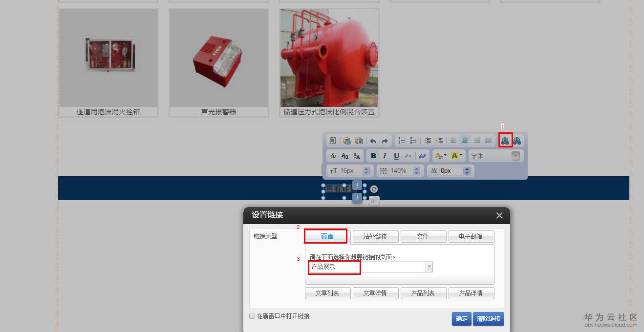Click the 文章详情 button
The image size is (644, 332).
pos(375,293)
